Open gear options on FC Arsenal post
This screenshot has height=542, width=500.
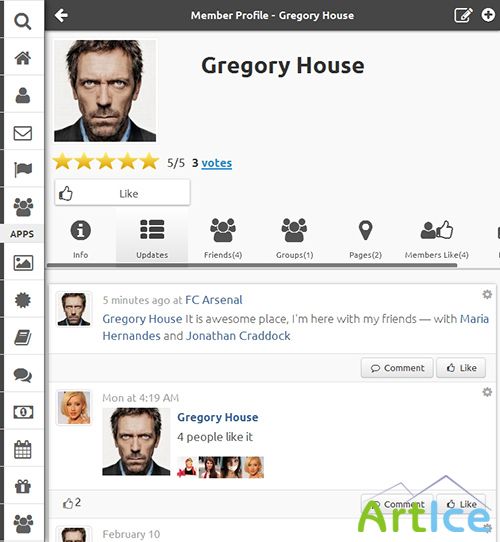[x=487, y=295]
